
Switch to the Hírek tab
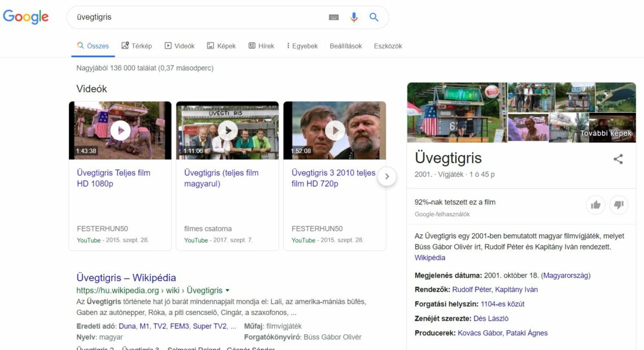261,46
